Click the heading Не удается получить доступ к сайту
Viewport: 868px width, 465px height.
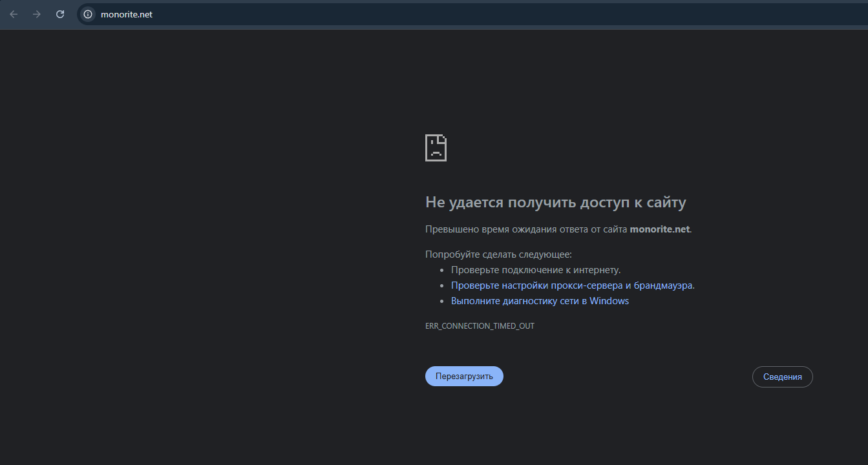555,202
